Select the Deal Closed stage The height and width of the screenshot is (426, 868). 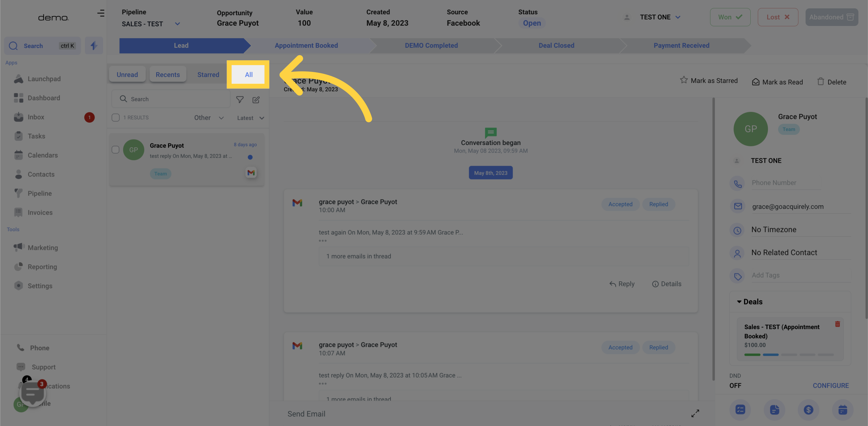(556, 45)
